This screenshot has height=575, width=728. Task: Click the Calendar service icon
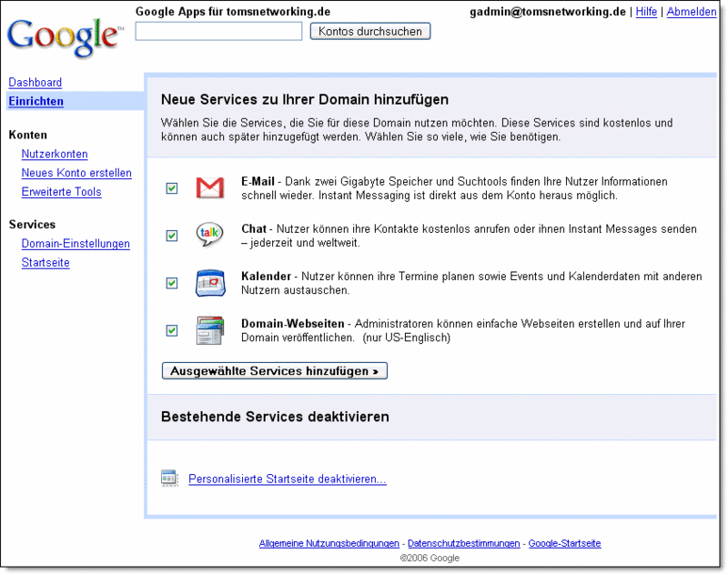tap(210, 283)
